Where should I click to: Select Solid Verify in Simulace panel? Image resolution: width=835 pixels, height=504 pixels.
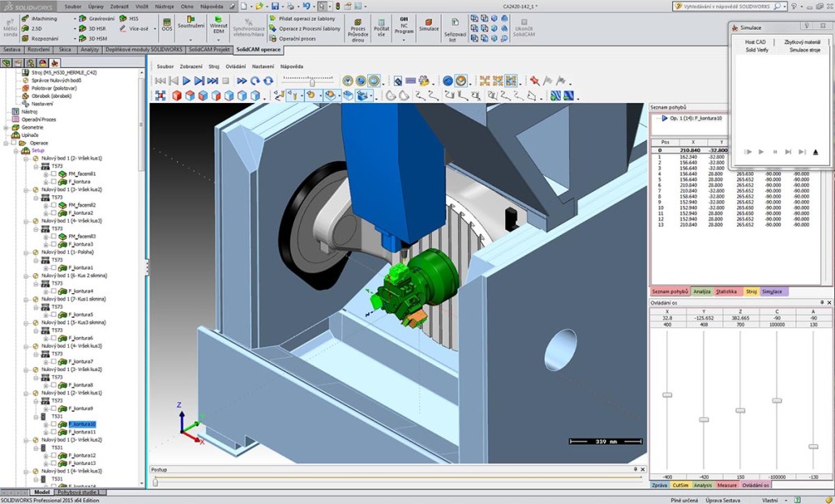[x=756, y=50]
